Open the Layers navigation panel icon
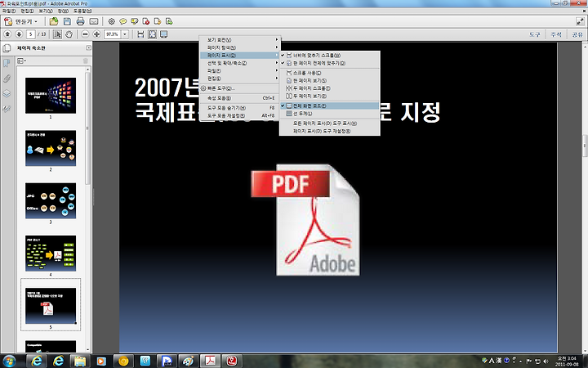588x368 pixels. (x=7, y=93)
